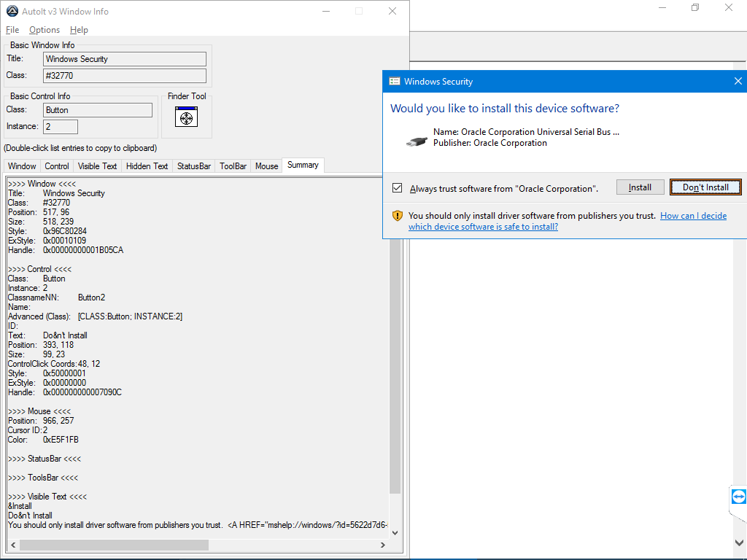The width and height of the screenshot is (747, 560).
Task: Click the summary scroll left arrow
Action: (x=13, y=545)
